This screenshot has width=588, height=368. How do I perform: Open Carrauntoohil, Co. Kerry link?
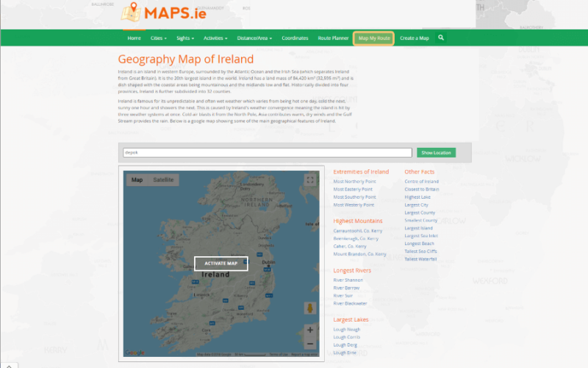tap(358, 230)
